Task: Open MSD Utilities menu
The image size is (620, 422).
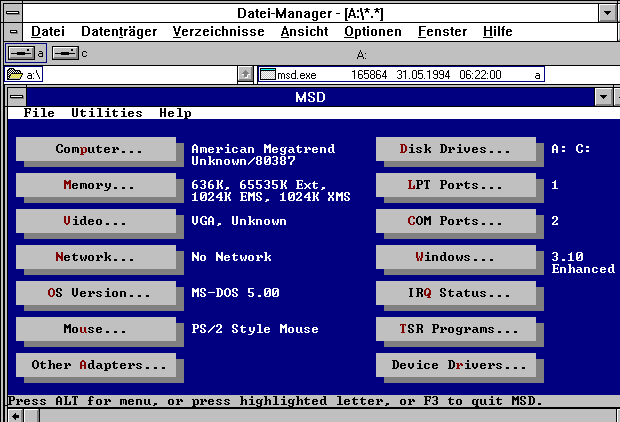Action: point(107,113)
